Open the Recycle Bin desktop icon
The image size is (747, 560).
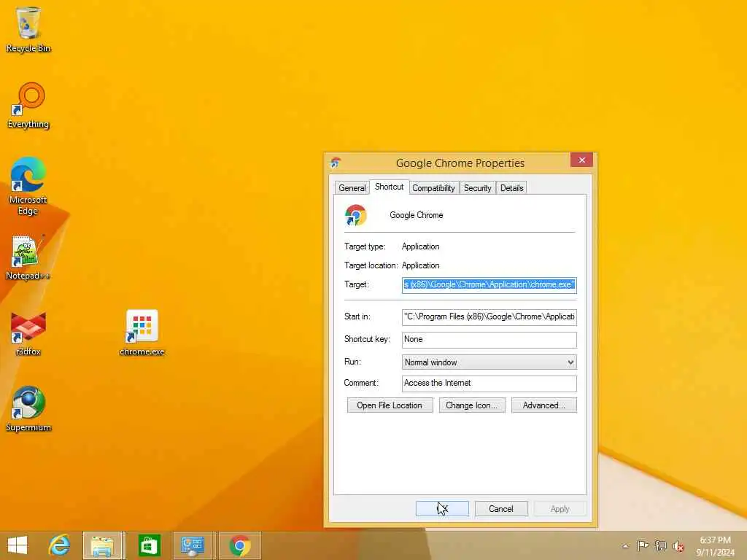tap(28, 28)
